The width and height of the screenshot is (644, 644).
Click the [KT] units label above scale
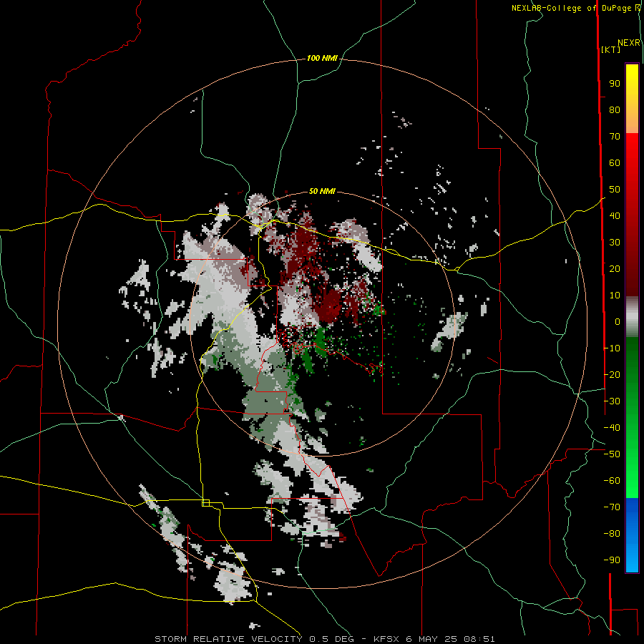(611, 49)
